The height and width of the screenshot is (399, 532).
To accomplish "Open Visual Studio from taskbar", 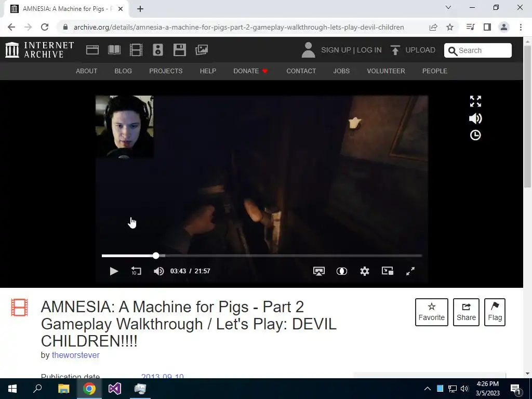I will pos(115,389).
